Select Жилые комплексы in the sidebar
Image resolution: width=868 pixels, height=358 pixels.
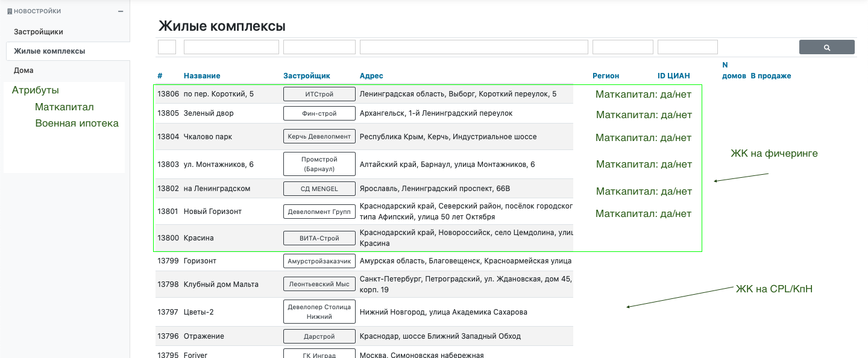(x=49, y=51)
